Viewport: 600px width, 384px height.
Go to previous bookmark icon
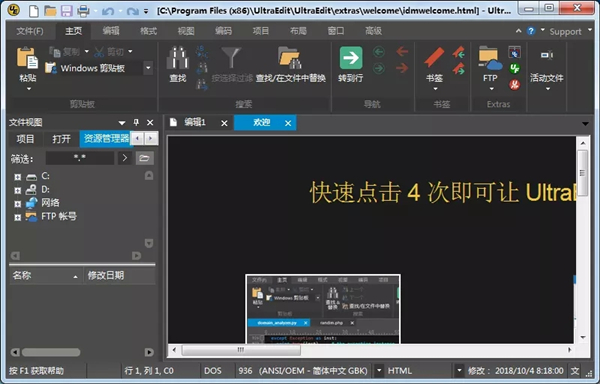pyautogui.click(x=458, y=52)
